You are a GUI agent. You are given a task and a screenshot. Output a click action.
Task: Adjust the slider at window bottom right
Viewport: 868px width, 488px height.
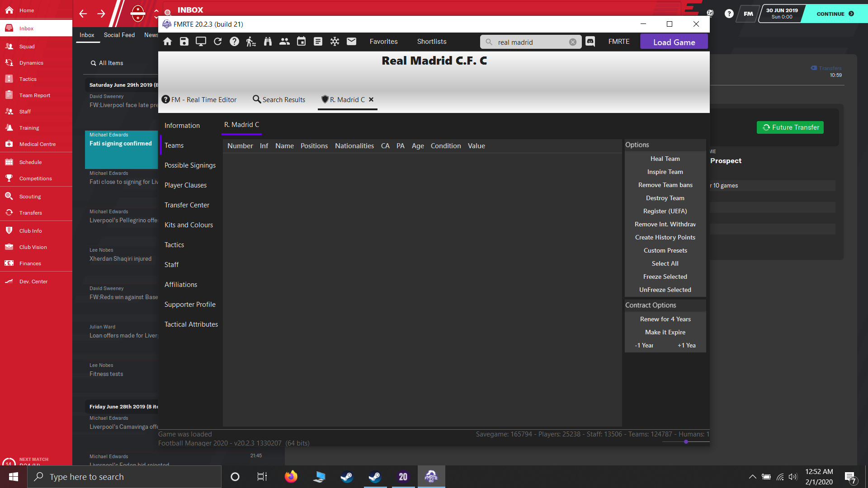pyautogui.click(x=686, y=442)
